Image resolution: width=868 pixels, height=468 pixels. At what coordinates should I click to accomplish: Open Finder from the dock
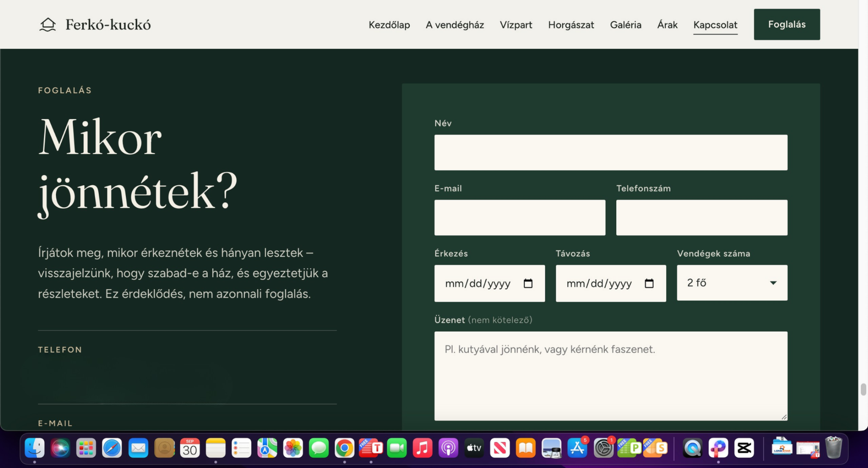point(35,448)
